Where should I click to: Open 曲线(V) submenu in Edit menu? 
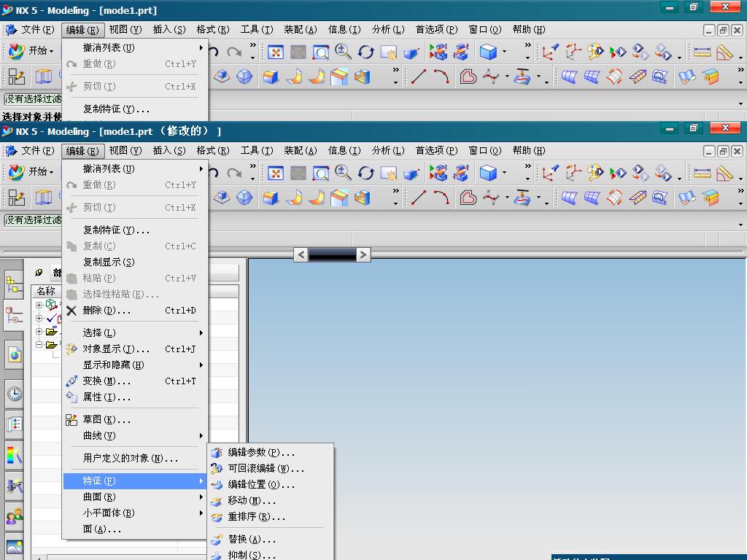135,436
